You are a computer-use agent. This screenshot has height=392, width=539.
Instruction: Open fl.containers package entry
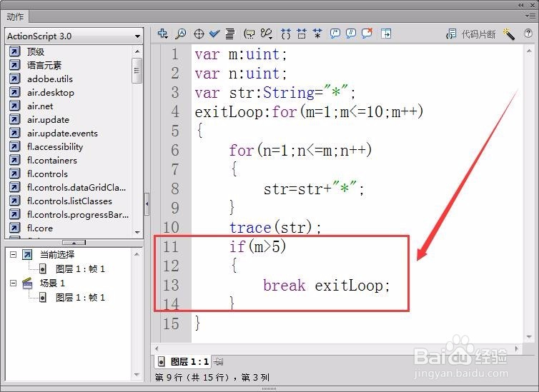coord(52,161)
